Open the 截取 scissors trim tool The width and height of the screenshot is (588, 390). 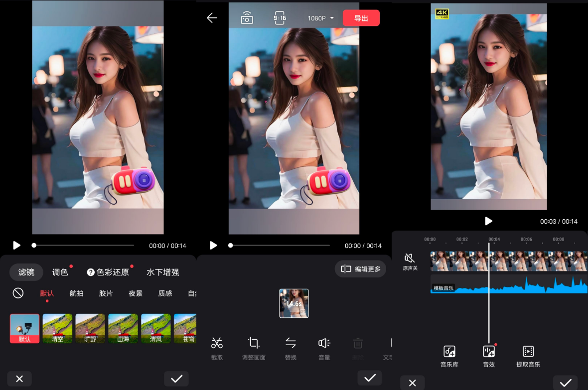tap(217, 347)
